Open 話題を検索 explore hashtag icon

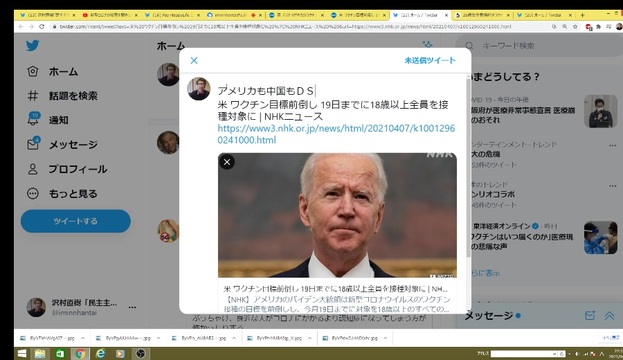pos(33,96)
